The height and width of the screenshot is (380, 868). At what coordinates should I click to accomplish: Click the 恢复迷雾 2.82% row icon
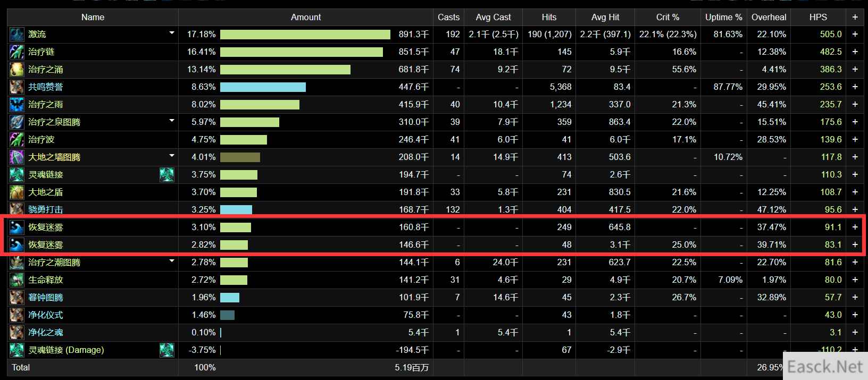(17, 245)
